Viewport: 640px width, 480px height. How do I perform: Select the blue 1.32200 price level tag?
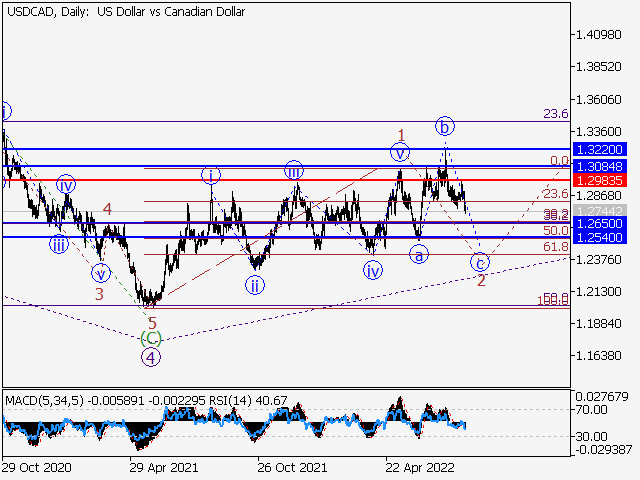600,149
